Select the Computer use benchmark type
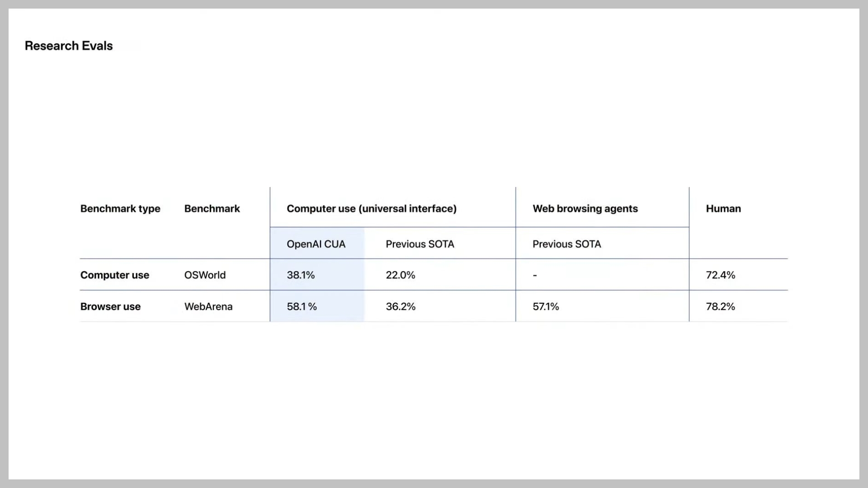The width and height of the screenshot is (868, 488). [x=114, y=275]
